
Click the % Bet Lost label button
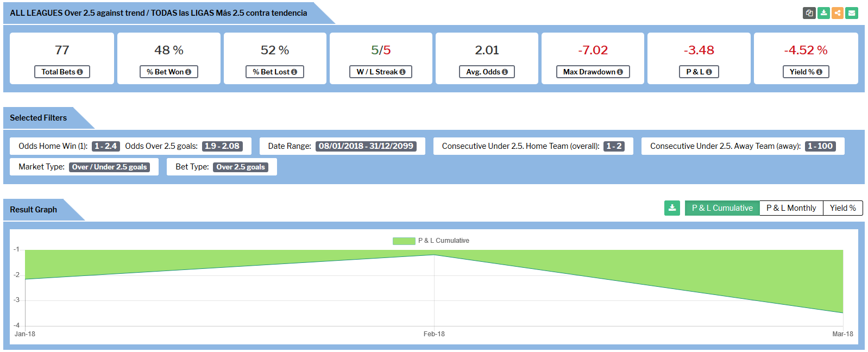(x=275, y=72)
